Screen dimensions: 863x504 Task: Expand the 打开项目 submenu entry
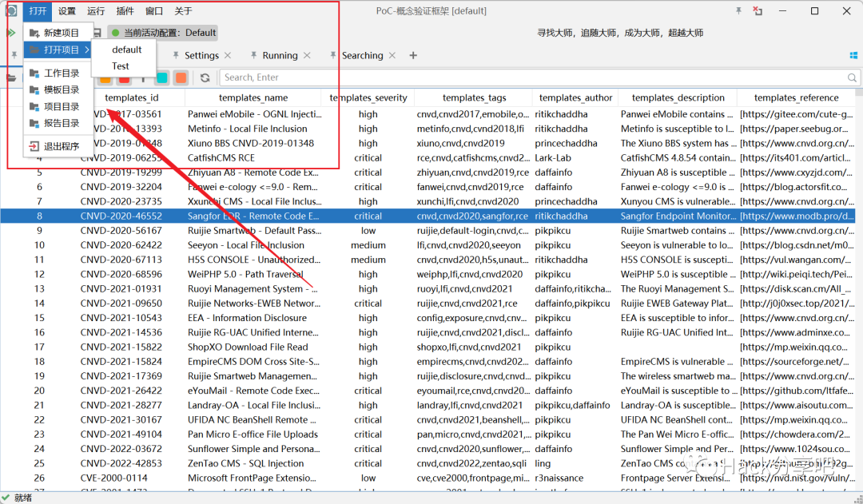pyautogui.click(x=58, y=50)
